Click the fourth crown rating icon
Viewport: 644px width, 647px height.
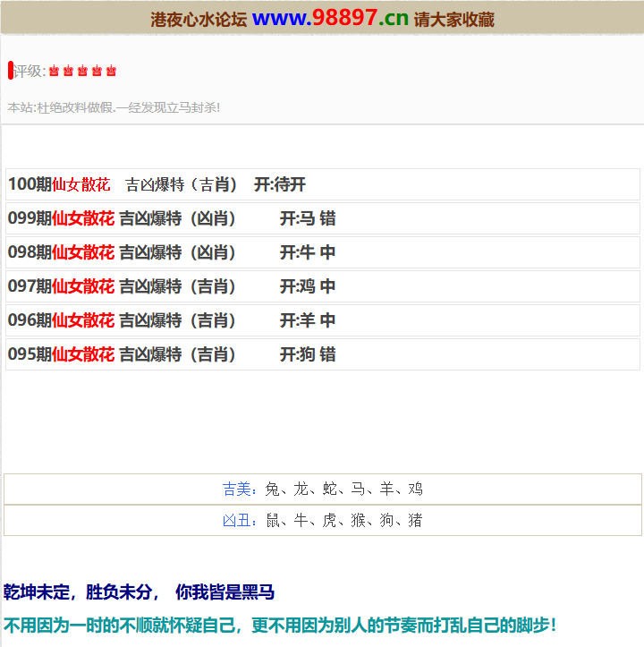[x=97, y=72]
